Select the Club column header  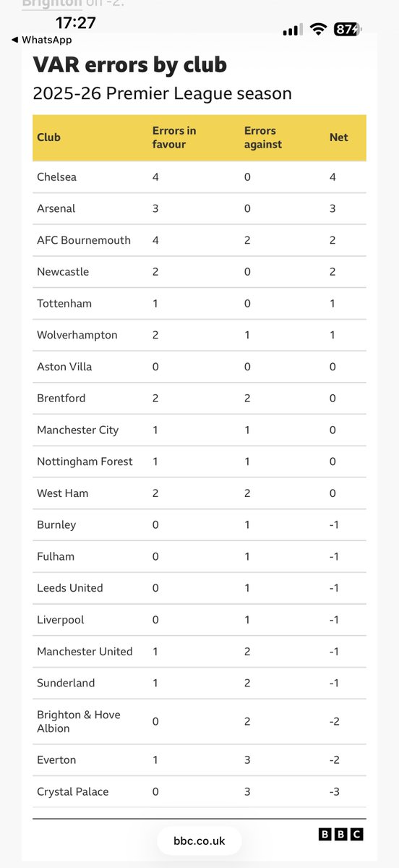[49, 137]
